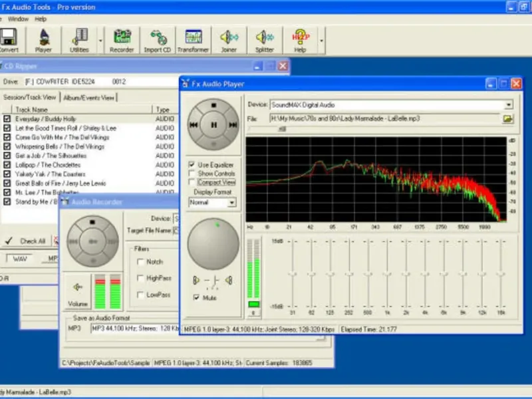
Task: Skip to previous track in player
Action: pos(194,125)
